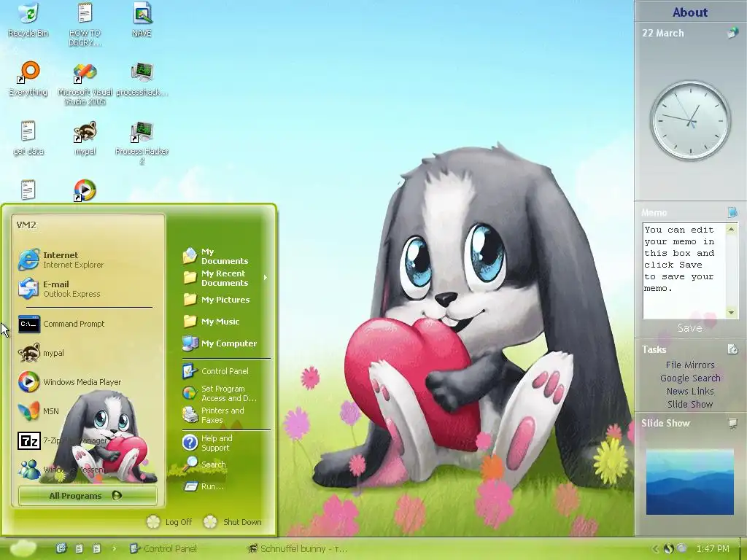
Task: Switch to Schnuffel bunny taskbar window button
Action: (x=298, y=548)
